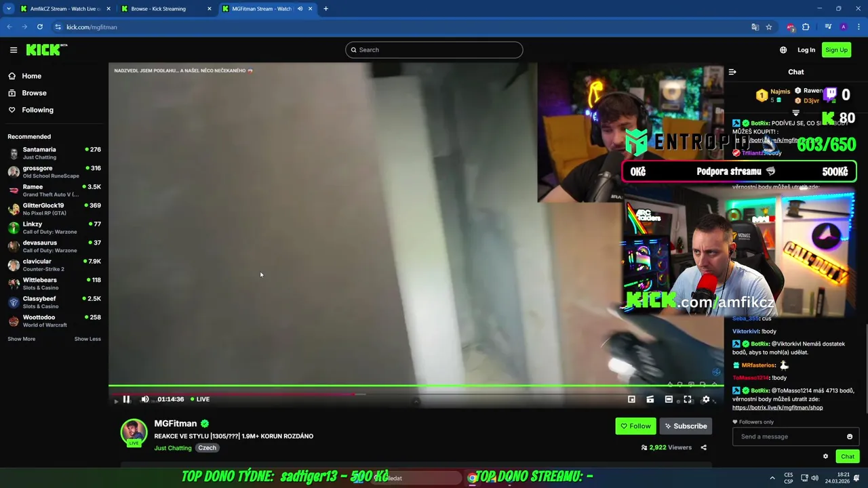Open browser tab search dropdown

pos(8,9)
